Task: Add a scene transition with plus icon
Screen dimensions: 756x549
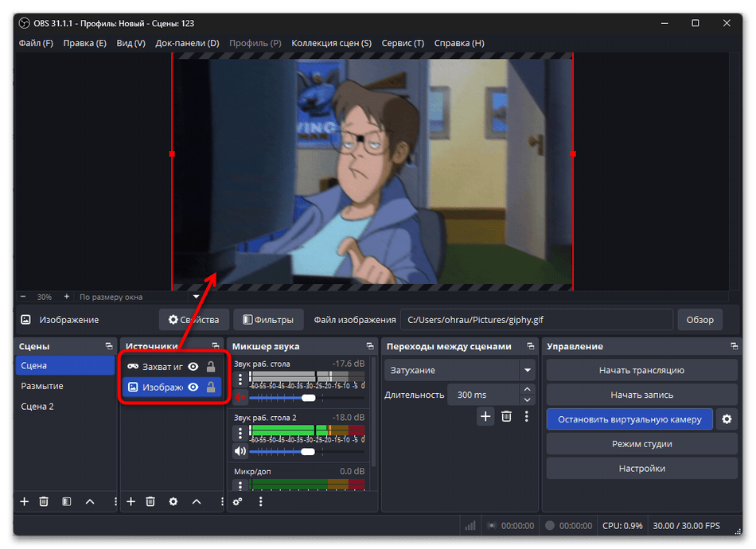Action: pos(485,416)
